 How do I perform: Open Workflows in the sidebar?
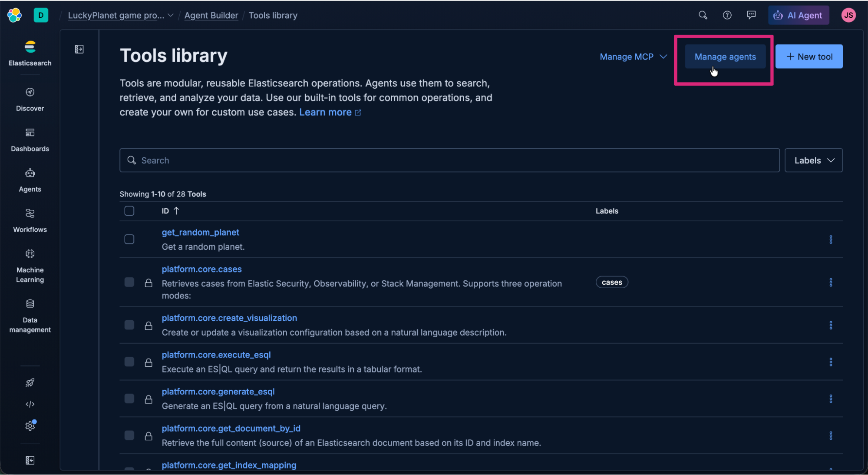(x=30, y=221)
